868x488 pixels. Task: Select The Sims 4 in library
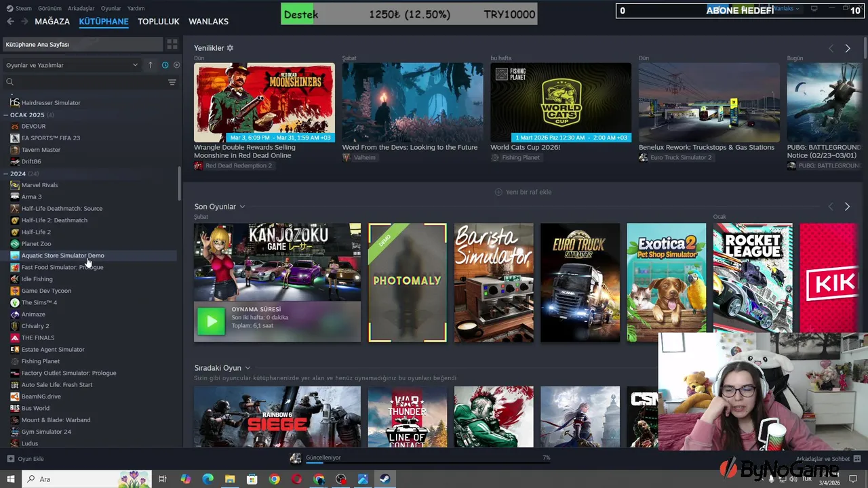39,302
